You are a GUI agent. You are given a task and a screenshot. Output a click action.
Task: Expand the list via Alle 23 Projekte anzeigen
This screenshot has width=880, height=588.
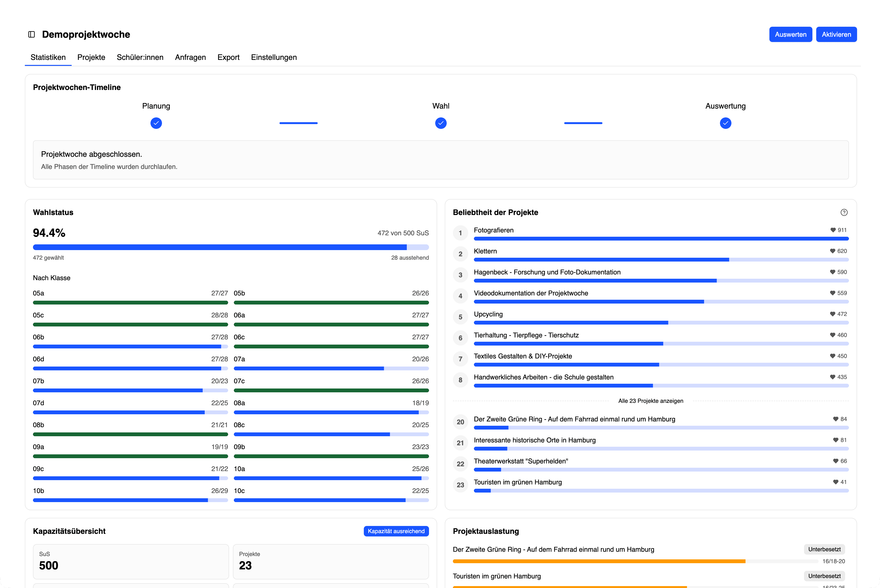tap(651, 401)
